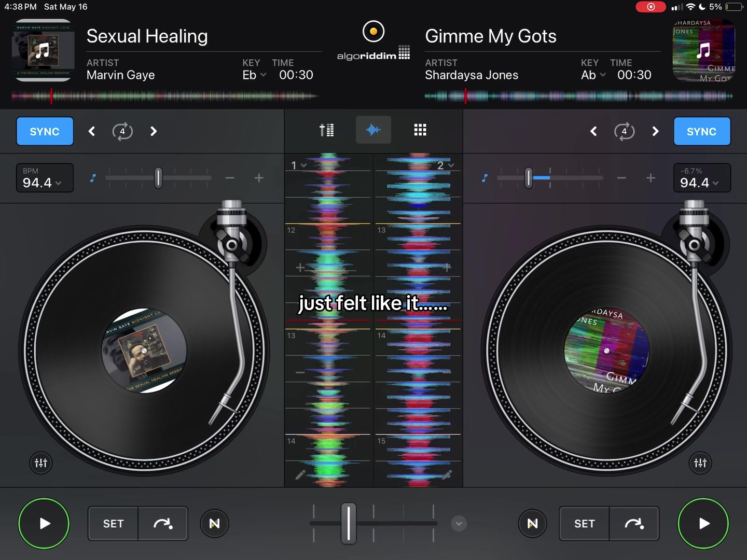747x560 pixels.
Task: Nudge the Gimme My Gots deck tempo down with the minus
Action: coord(621,178)
